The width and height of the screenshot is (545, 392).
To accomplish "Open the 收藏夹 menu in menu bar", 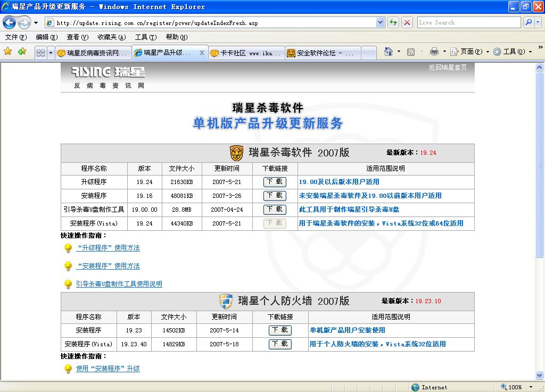I will click(x=111, y=37).
